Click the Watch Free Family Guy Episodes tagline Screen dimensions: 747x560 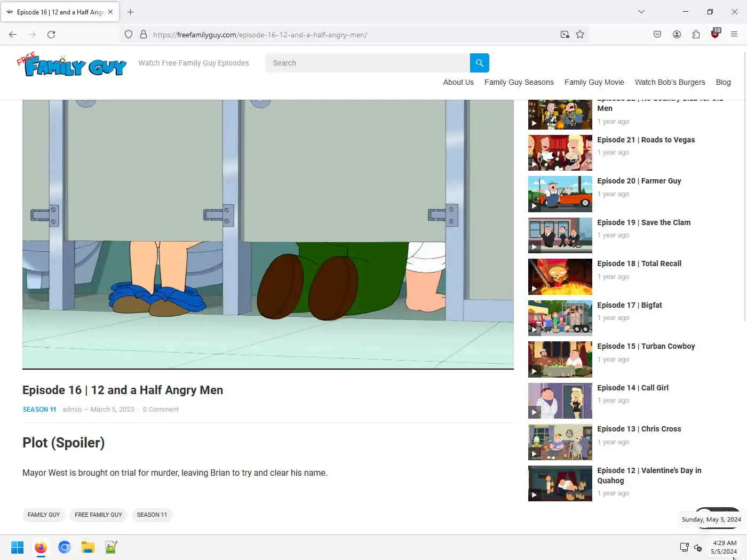point(194,63)
